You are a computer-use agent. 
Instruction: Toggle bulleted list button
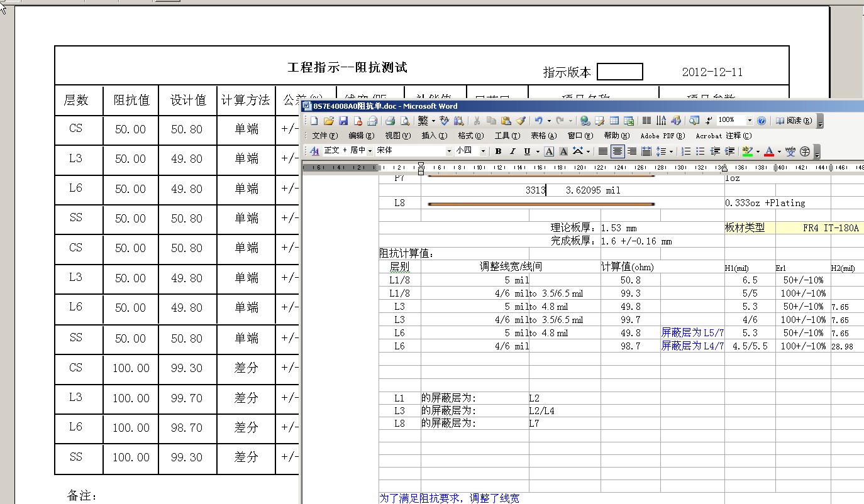[701, 151]
